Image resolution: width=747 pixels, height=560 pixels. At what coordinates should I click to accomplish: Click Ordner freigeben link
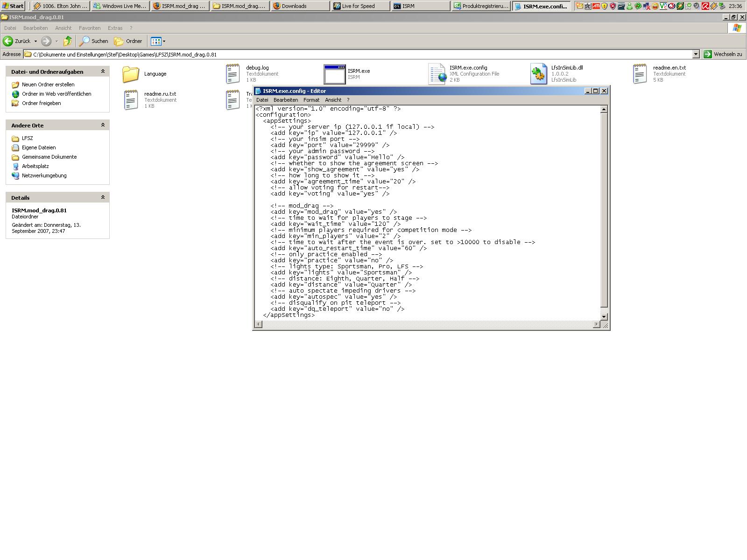point(42,103)
